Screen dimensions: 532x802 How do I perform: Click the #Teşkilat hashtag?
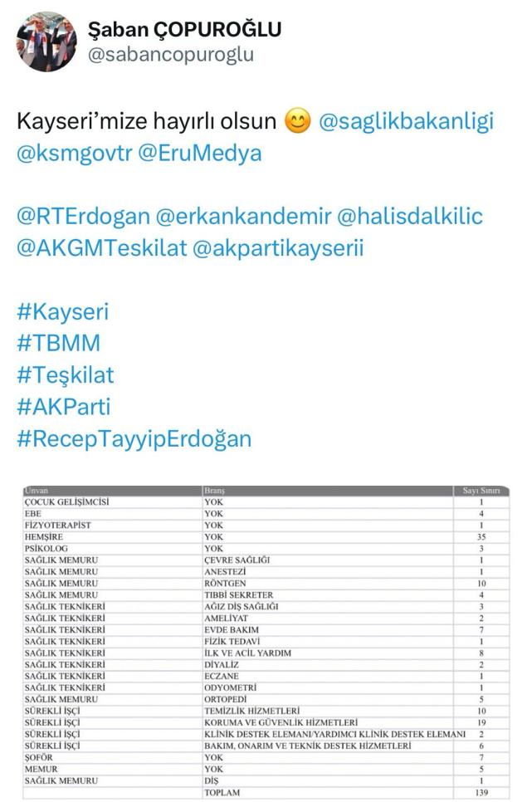[x=65, y=374]
